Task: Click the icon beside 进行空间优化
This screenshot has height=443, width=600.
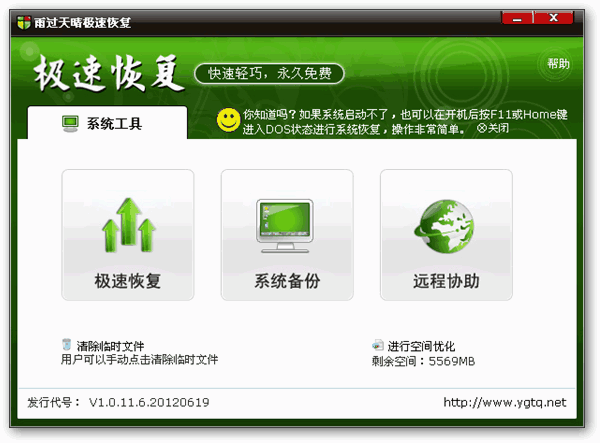Action: tap(378, 345)
